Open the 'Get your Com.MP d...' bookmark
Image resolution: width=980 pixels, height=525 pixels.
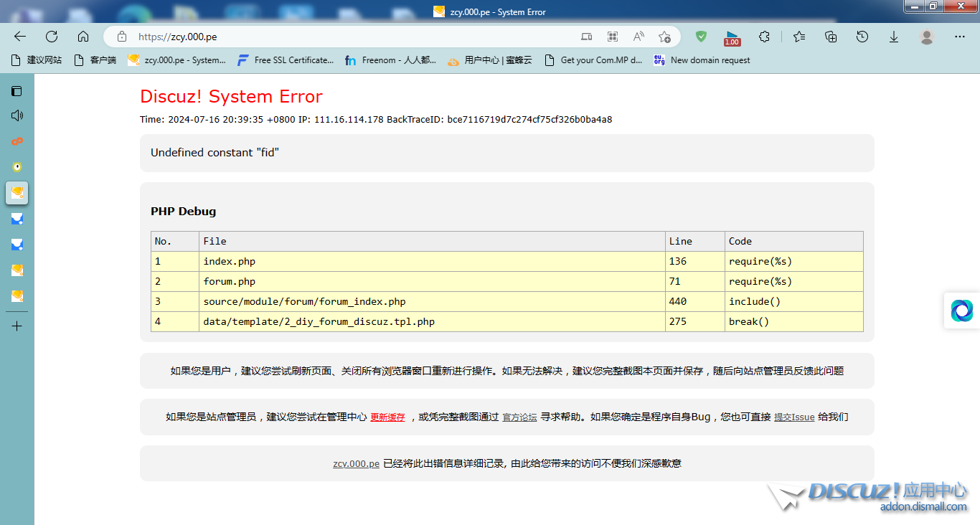click(x=593, y=60)
